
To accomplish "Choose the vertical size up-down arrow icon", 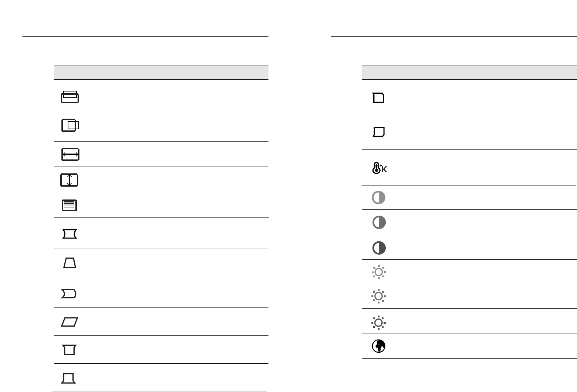I will point(69,180).
